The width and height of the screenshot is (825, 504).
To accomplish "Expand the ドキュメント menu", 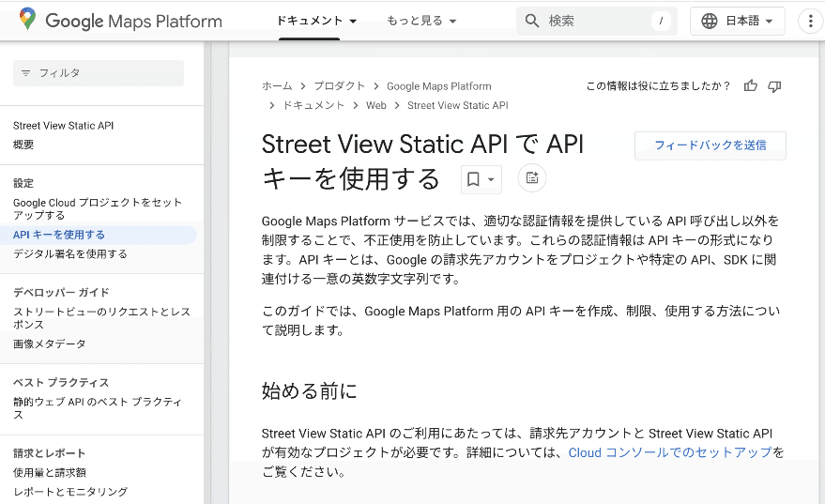I will pos(316,21).
